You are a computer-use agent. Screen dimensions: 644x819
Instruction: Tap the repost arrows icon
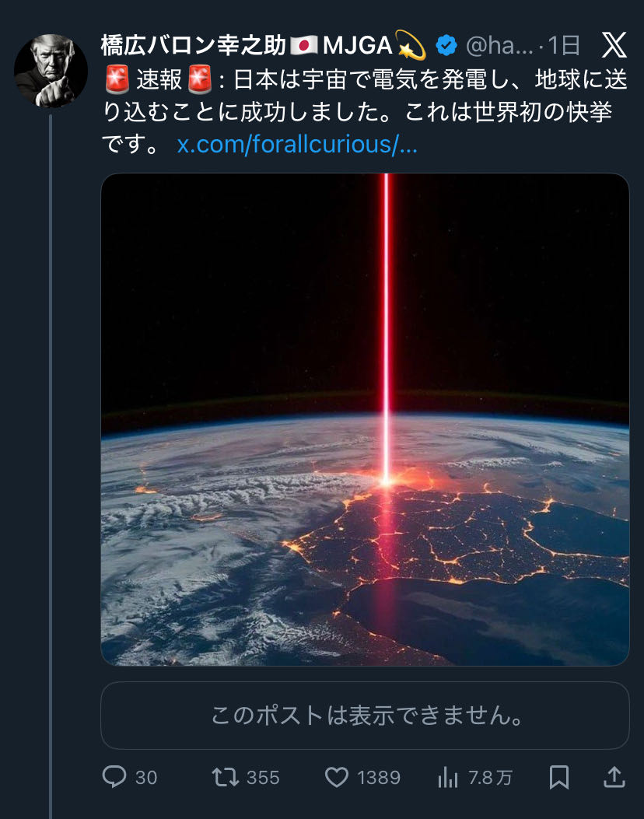pyautogui.click(x=226, y=776)
